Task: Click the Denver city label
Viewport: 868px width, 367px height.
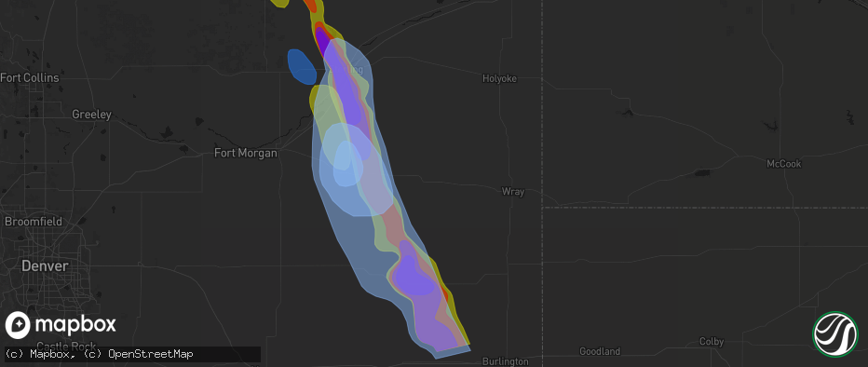Action: pos(45,266)
